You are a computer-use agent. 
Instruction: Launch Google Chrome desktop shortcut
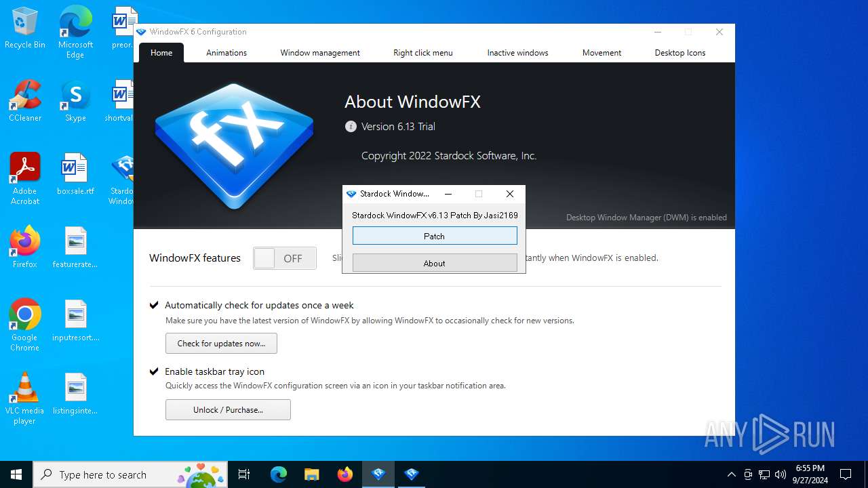pos(25,325)
